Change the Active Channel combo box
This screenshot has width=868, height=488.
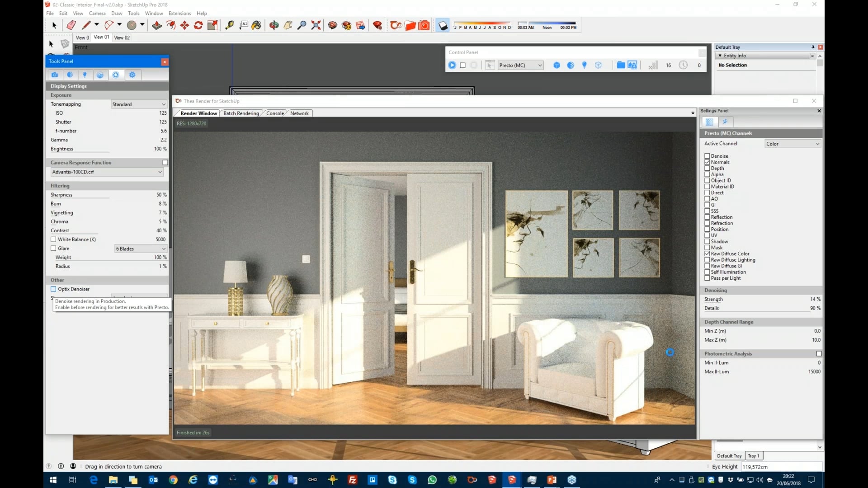pos(792,143)
